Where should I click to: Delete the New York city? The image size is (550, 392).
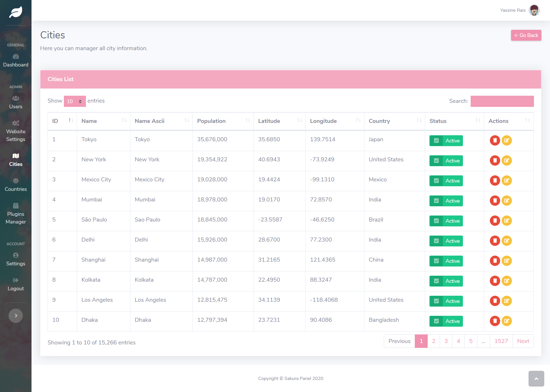coord(495,160)
